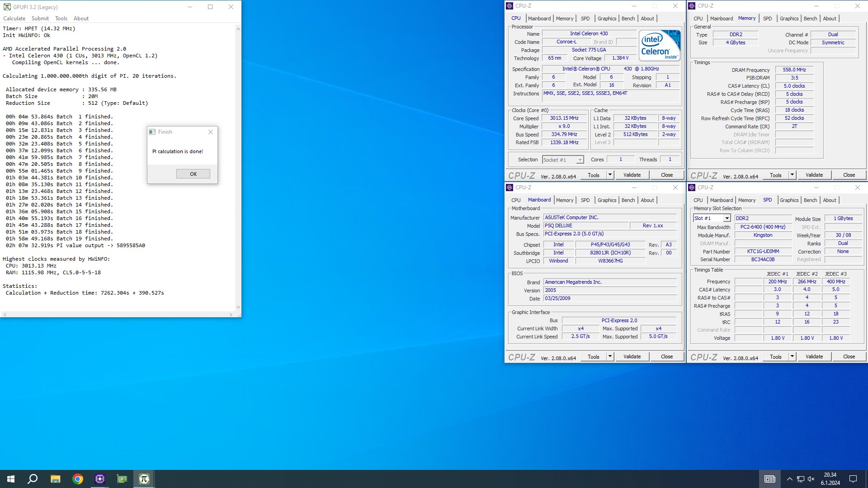Click Core Speed value 3013.15 MHz
This screenshot has width=868, height=488.
[x=564, y=118]
